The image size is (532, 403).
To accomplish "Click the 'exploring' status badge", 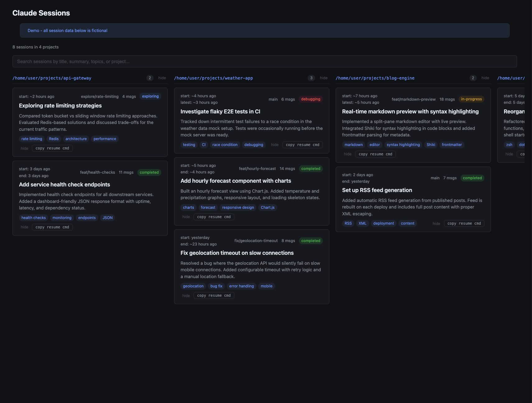I will pyautogui.click(x=150, y=96).
